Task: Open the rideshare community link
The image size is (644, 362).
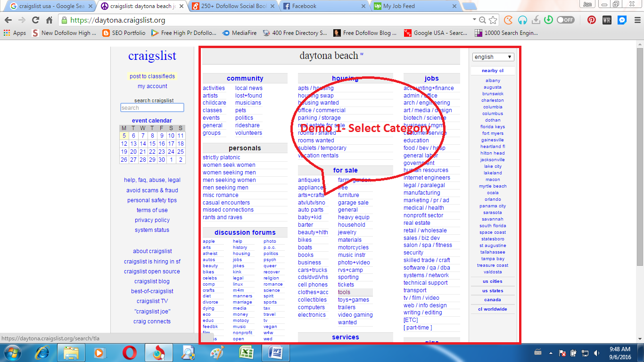Action: [248, 125]
